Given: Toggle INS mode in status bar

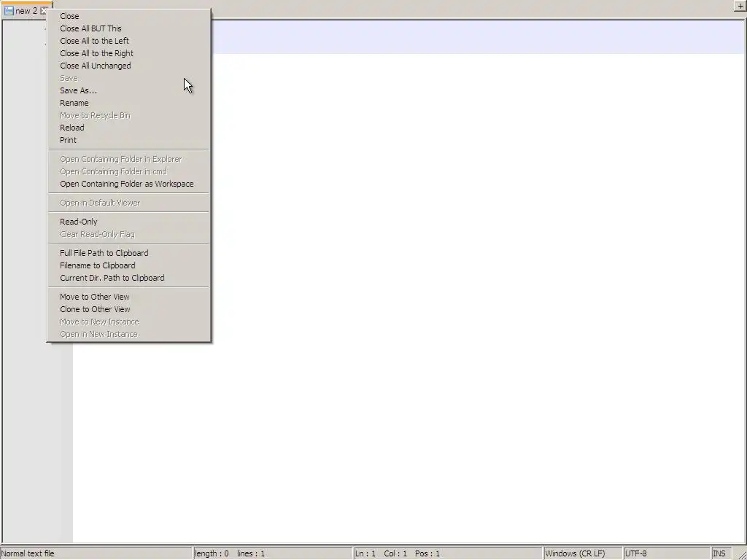Looking at the screenshot, I should click(x=721, y=553).
